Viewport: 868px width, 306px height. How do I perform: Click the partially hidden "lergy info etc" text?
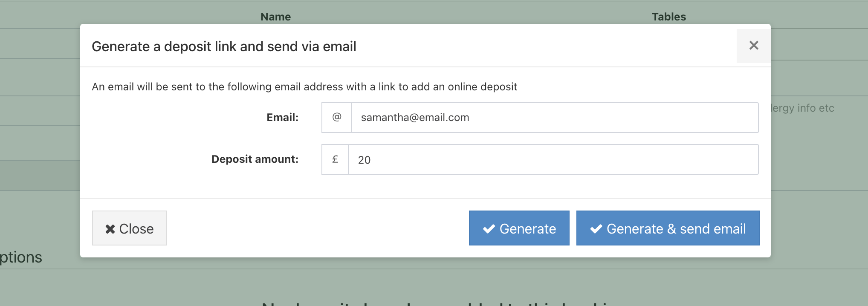pyautogui.click(x=802, y=108)
